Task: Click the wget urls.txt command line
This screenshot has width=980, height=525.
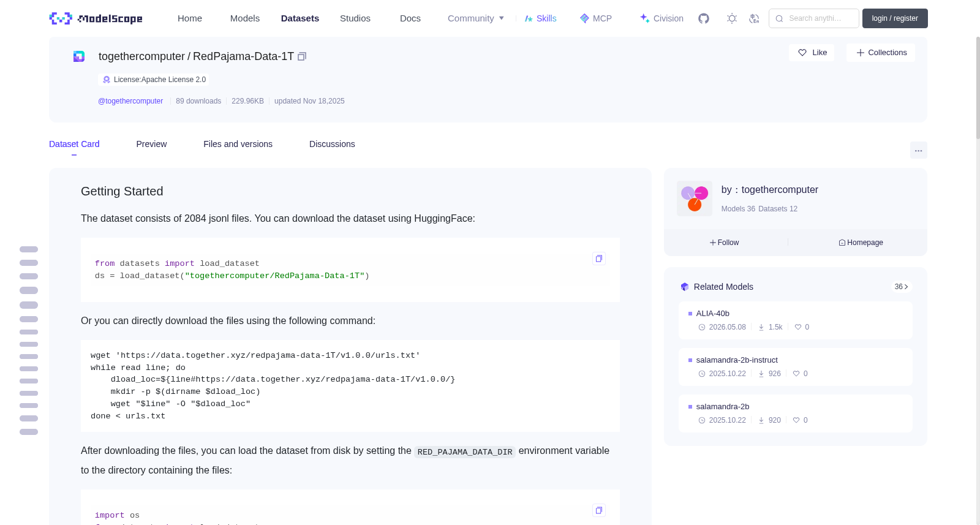Action: [255, 355]
